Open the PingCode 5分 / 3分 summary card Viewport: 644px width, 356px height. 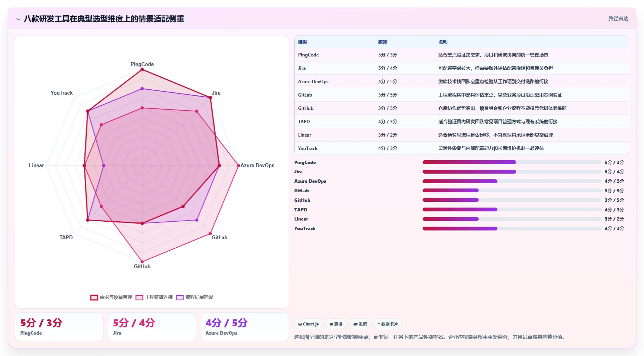pos(59,327)
